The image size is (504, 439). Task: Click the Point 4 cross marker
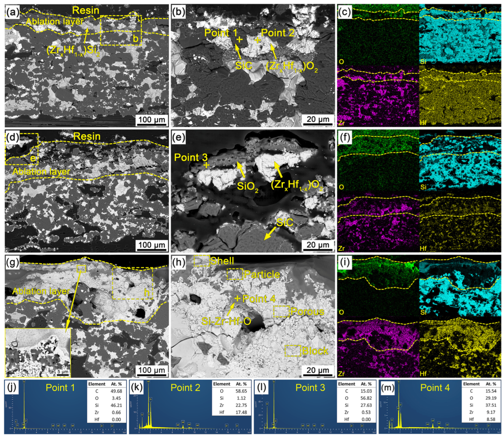pyautogui.click(x=237, y=298)
